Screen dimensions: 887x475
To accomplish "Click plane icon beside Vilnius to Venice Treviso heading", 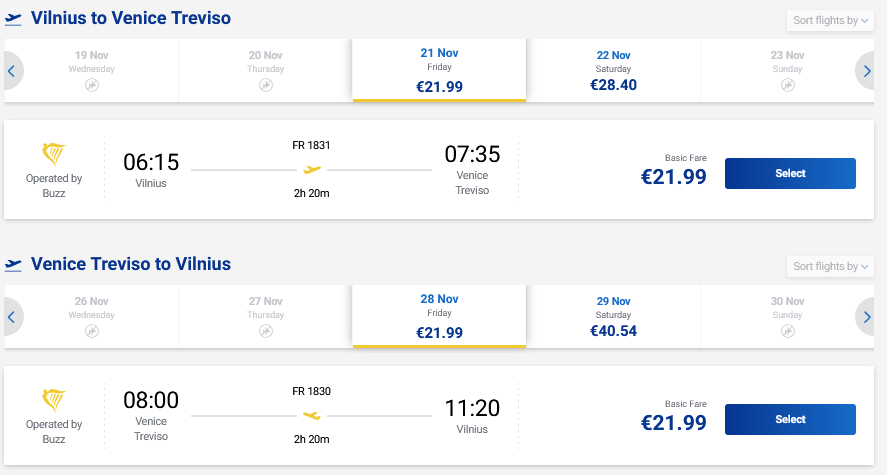I will tap(14, 19).
